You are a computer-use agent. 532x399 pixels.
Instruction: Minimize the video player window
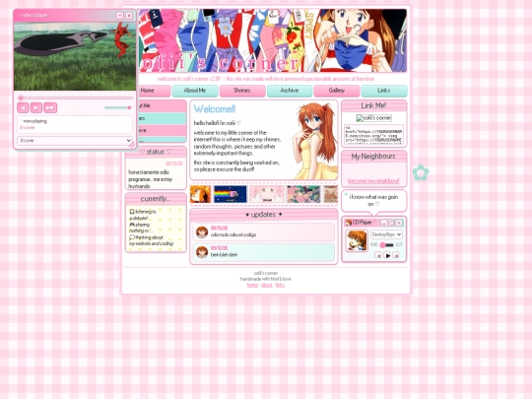(119, 16)
